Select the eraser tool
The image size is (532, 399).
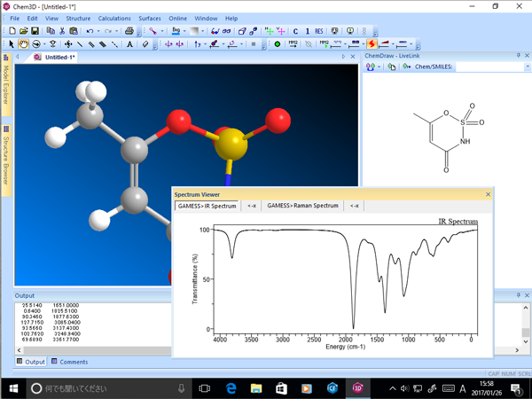click(146, 43)
